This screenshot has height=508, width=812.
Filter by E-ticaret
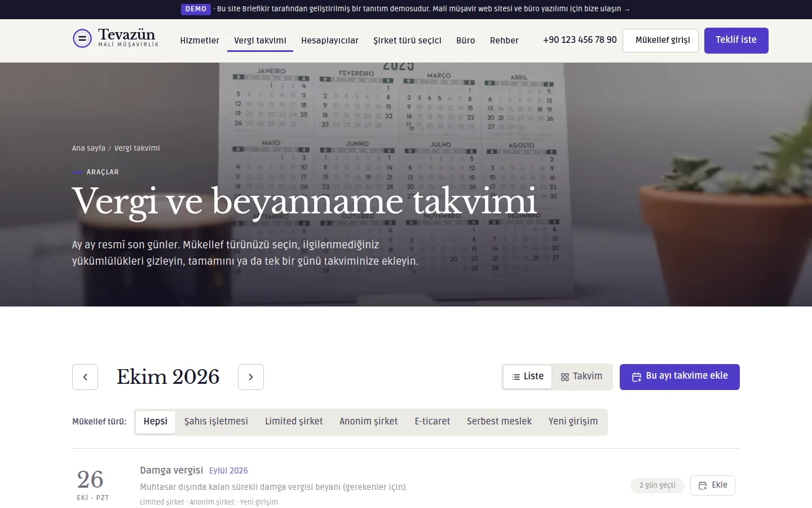(x=433, y=422)
